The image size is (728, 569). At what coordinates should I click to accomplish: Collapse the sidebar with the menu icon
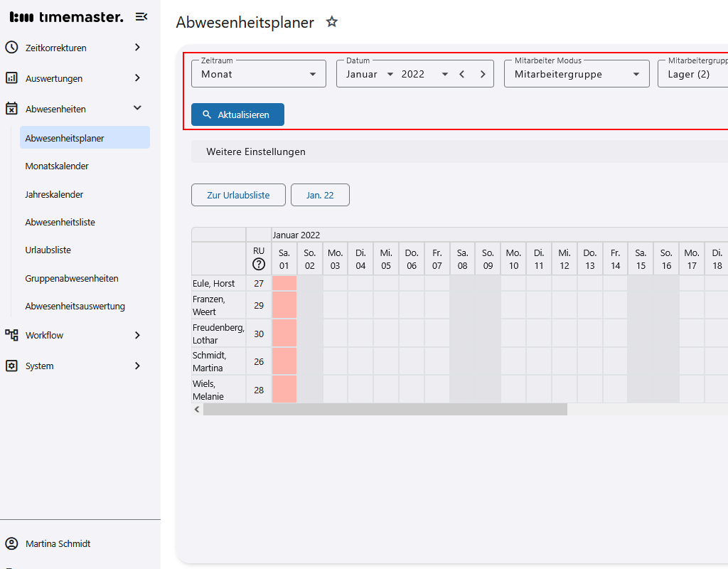click(141, 17)
